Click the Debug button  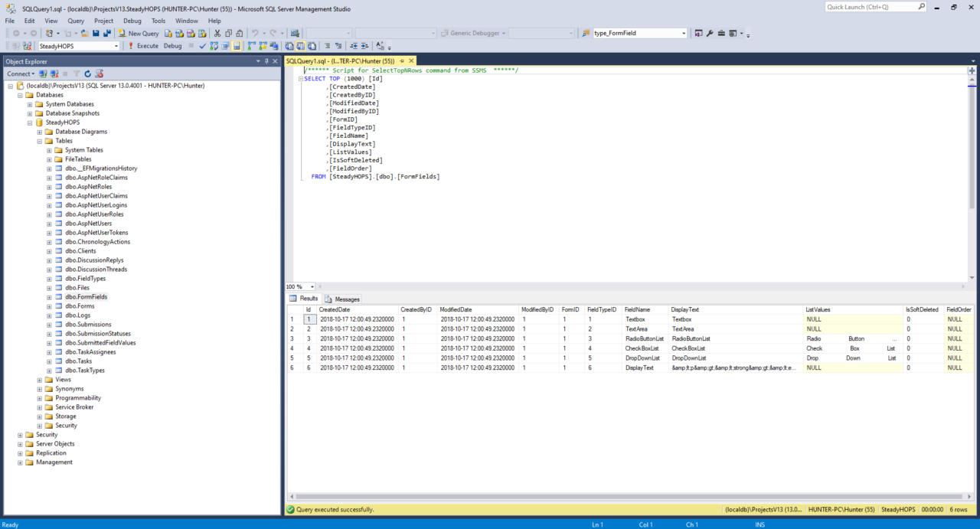tap(172, 46)
